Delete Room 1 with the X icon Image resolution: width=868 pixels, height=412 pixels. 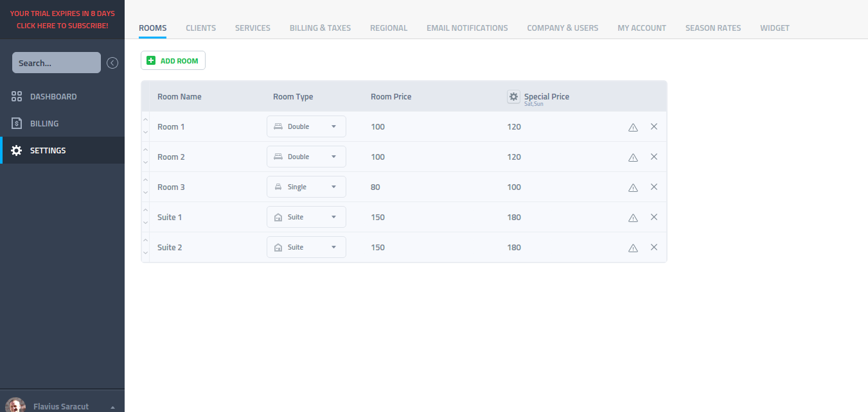[x=654, y=126]
